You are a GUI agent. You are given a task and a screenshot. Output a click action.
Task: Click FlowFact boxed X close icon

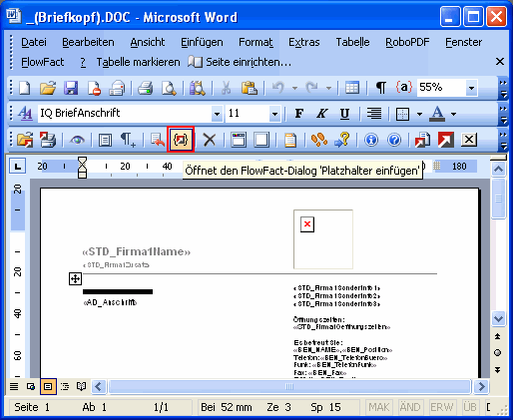click(469, 140)
